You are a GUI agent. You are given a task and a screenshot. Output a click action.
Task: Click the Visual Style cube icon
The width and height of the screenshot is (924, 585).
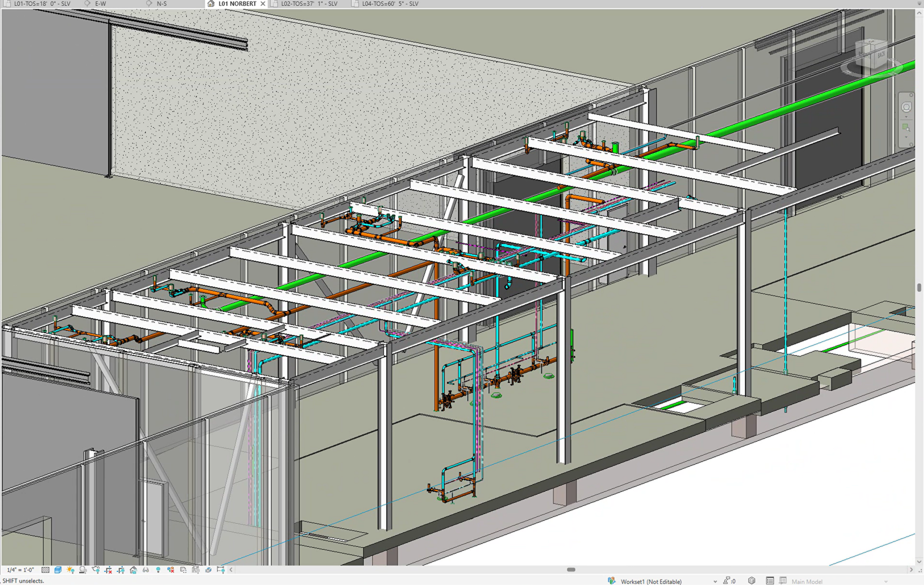[x=58, y=569]
